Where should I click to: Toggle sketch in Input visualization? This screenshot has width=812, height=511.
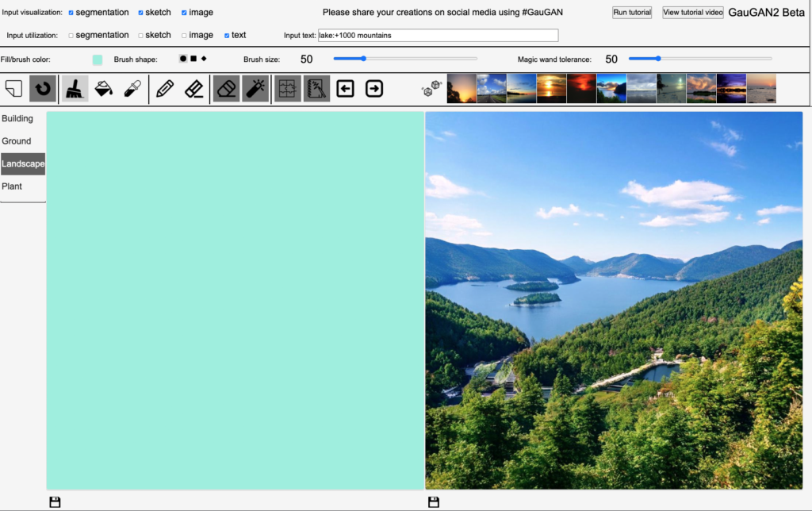point(141,13)
